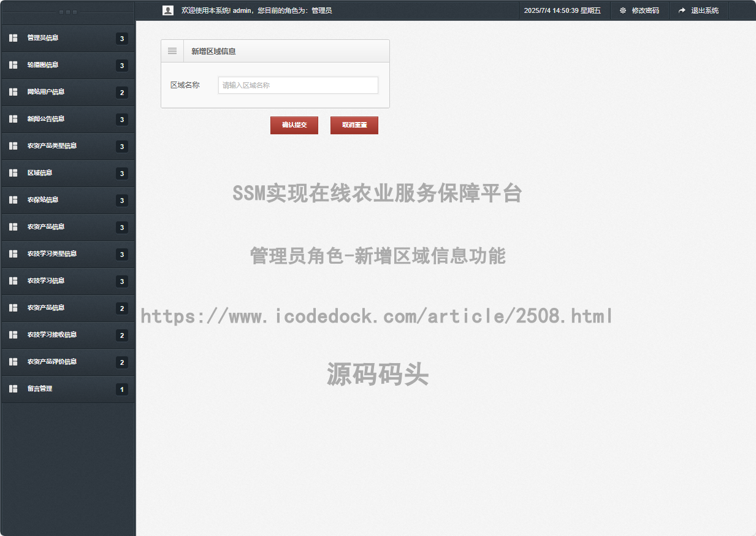Expand the 农资产品评价信息 menu label
Screen dimensions: 756x536
click(x=52, y=362)
